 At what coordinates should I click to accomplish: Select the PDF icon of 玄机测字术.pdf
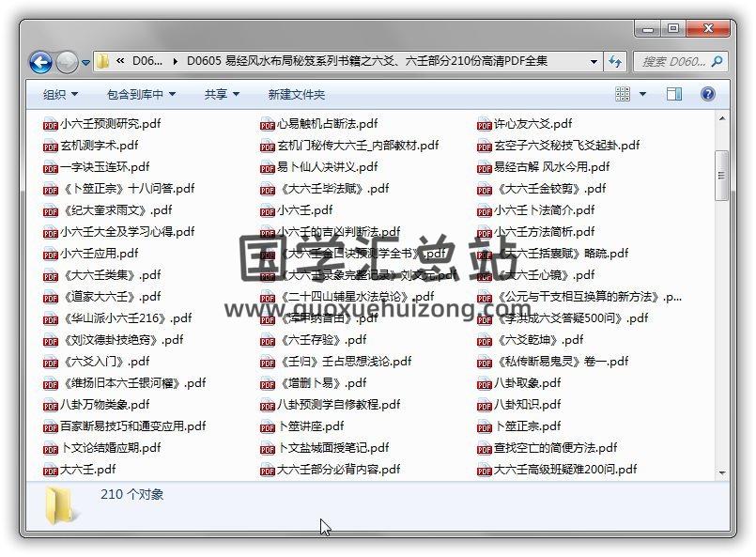click(50, 147)
